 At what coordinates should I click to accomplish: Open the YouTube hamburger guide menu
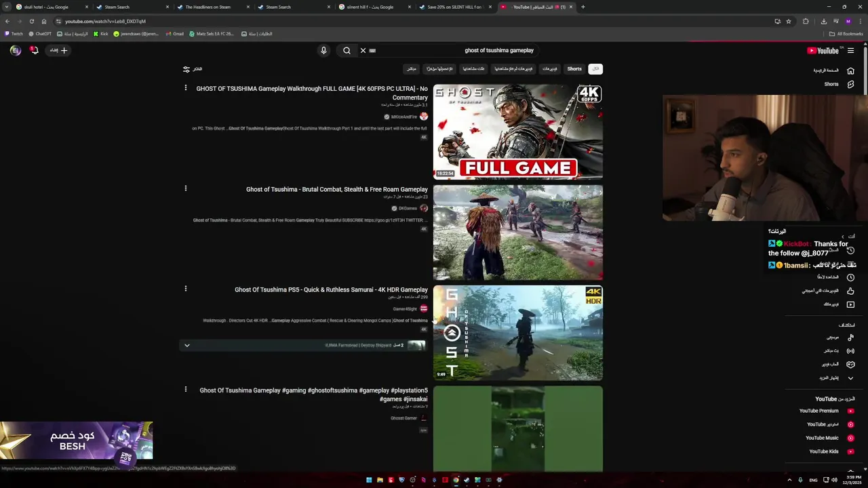(x=850, y=50)
